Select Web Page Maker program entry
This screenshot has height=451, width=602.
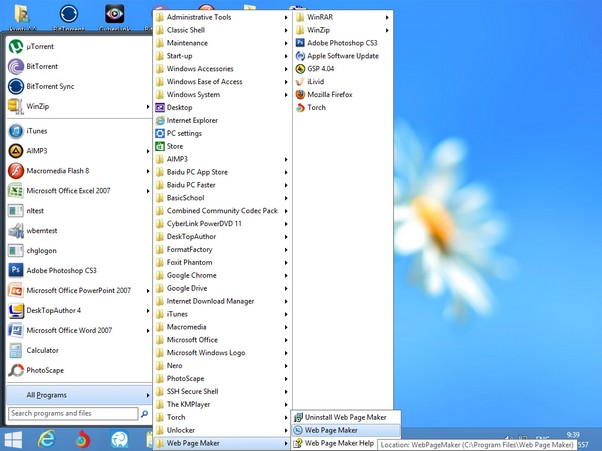346,430
